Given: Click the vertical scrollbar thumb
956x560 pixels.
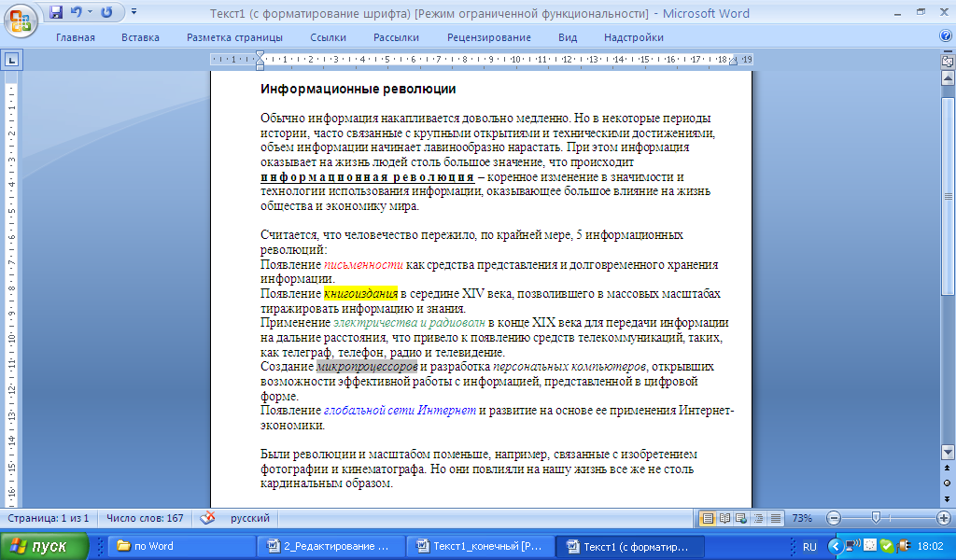Looking at the screenshot, I should [948, 196].
